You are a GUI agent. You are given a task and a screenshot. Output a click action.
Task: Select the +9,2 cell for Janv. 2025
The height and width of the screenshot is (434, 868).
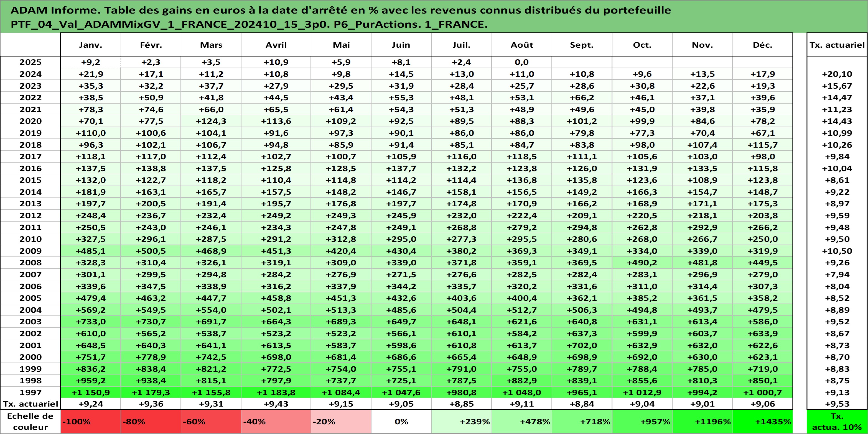[x=91, y=62]
